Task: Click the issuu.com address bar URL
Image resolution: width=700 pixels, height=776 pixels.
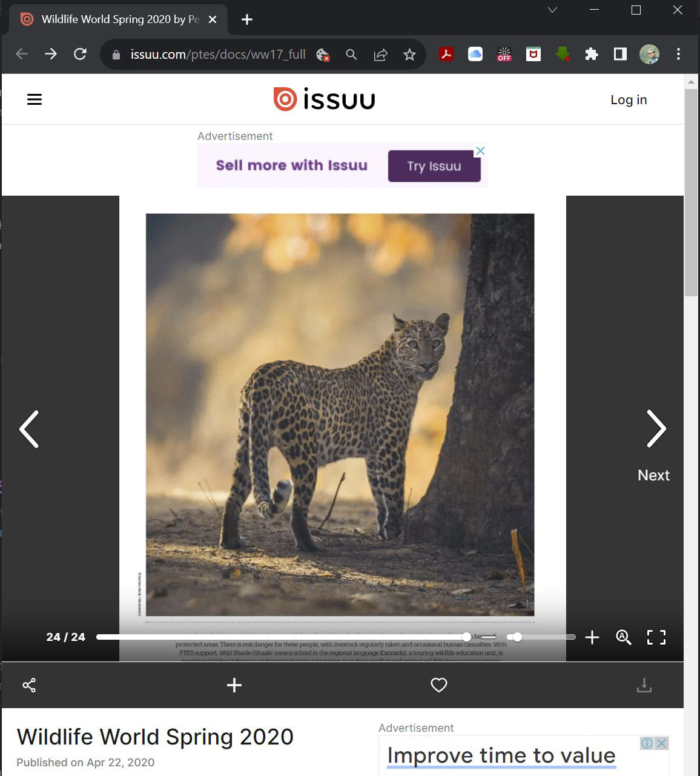Action: tap(218, 55)
